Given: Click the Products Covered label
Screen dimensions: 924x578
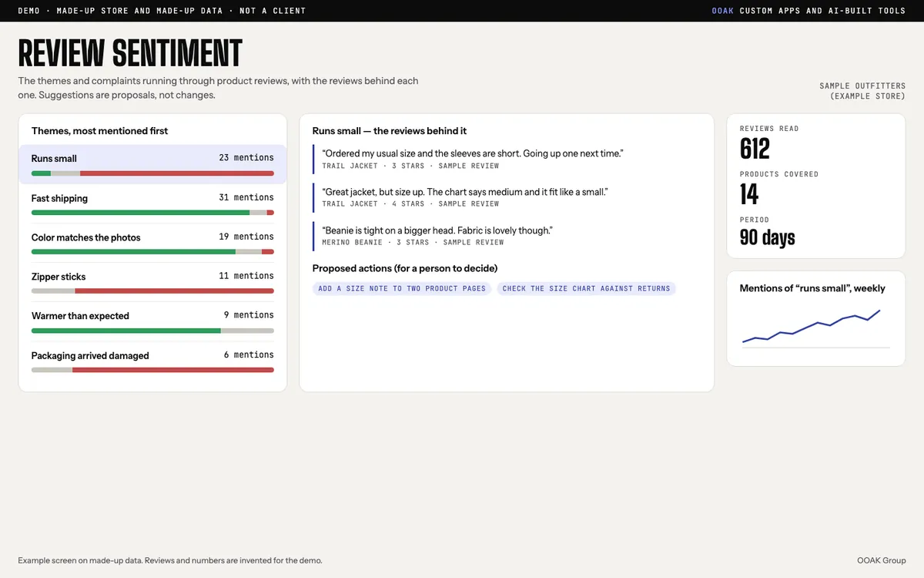Looking at the screenshot, I should click(779, 174).
